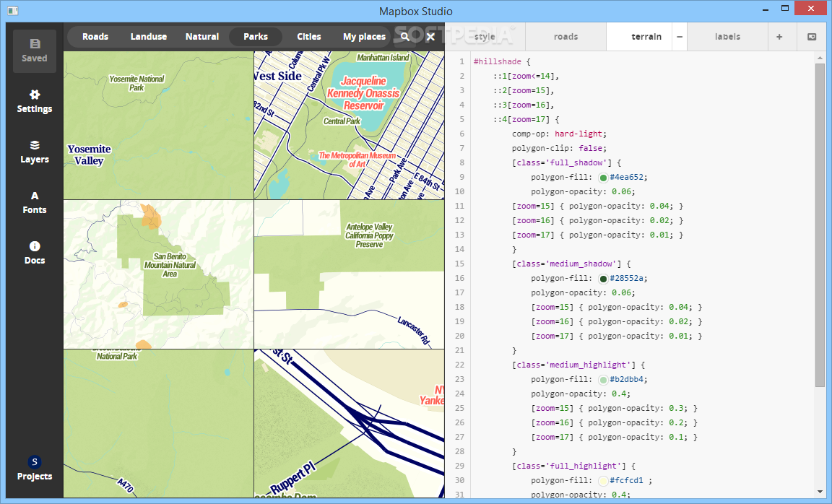This screenshot has width=832, height=504.
Task: Click the ::4[zoom=17] selector line
Action: click(526, 119)
